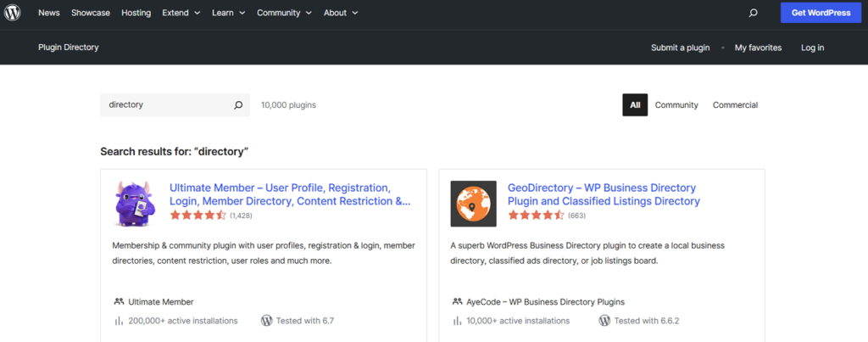868x342 pixels.
Task: Switch to the Community filter
Action: coord(676,105)
